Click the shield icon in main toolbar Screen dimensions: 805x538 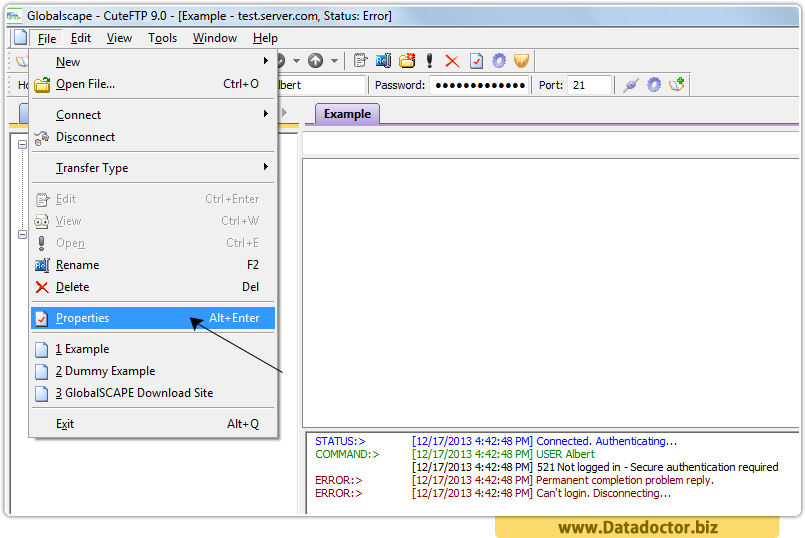(x=522, y=61)
